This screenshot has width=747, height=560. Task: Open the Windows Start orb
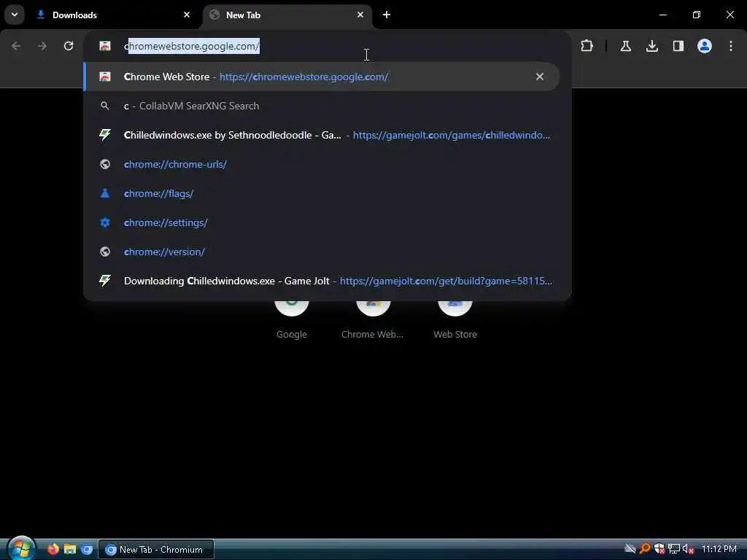pyautogui.click(x=21, y=548)
